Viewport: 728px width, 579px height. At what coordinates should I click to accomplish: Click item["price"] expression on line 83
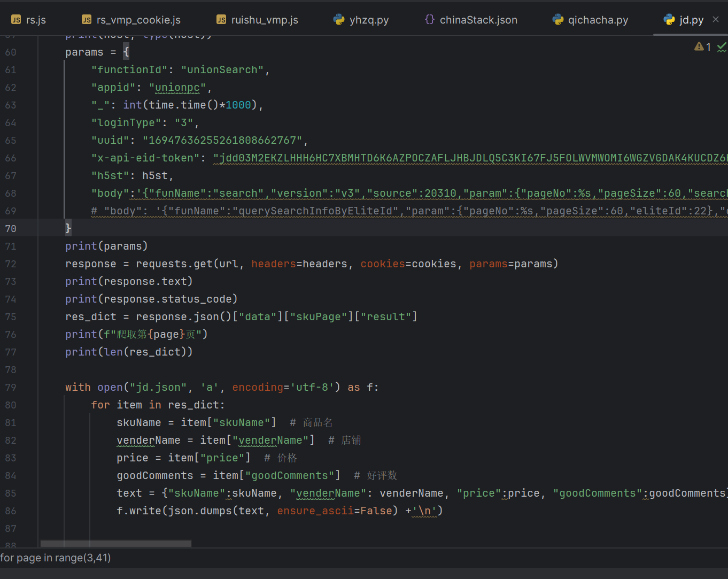coord(209,458)
